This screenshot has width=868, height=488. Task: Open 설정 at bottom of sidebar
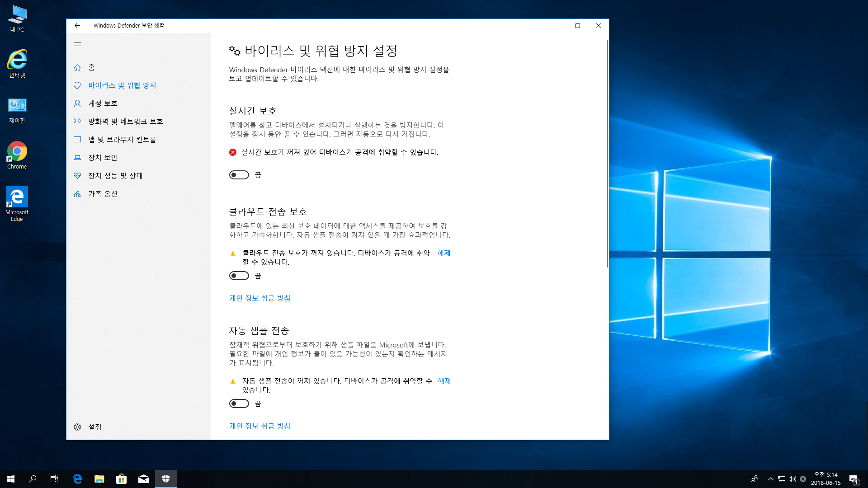click(x=94, y=427)
